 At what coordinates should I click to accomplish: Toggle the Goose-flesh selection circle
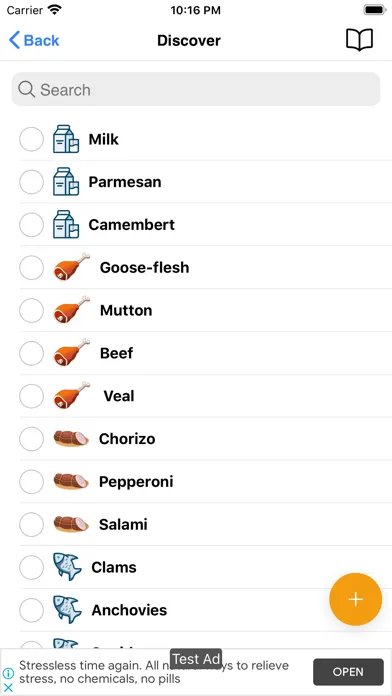(x=32, y=268)
